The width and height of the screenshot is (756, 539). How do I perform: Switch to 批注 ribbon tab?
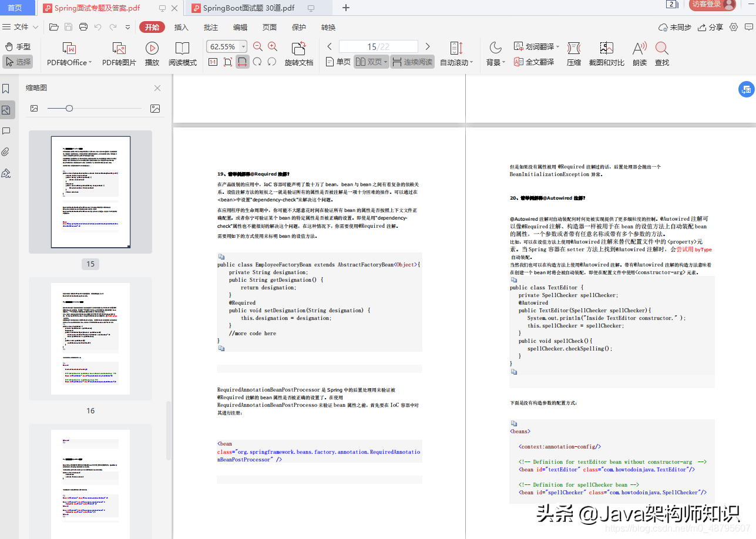pyautogui.click(x=211, y=27)
